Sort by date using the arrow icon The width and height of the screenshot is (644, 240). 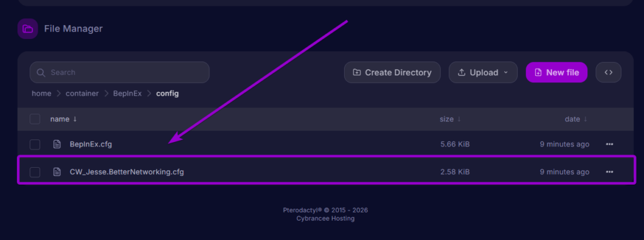coord(586,119)
